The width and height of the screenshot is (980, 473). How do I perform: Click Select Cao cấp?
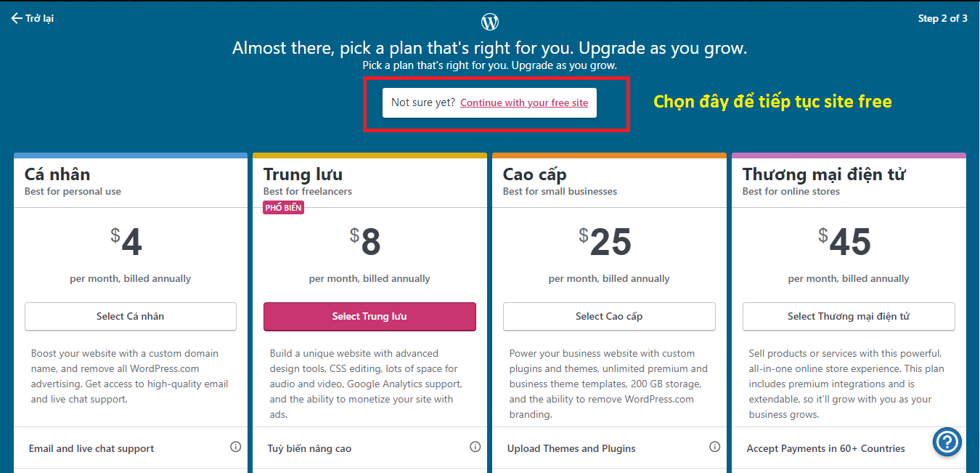click(609, 317)
